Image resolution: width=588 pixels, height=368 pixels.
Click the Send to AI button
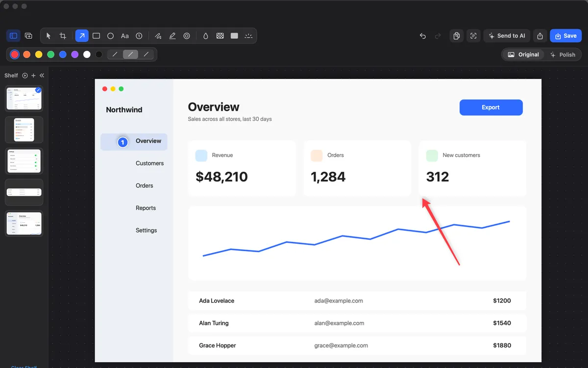pos(507,36)
